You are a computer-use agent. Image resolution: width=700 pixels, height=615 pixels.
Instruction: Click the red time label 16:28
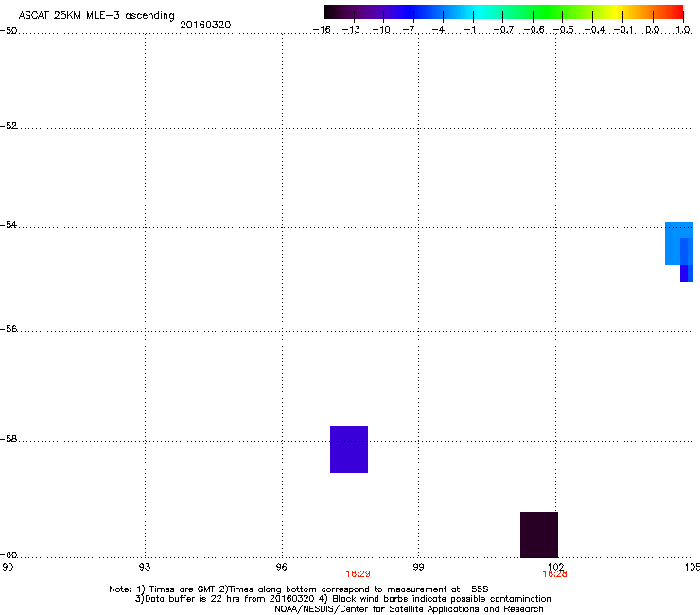point(554,574)
